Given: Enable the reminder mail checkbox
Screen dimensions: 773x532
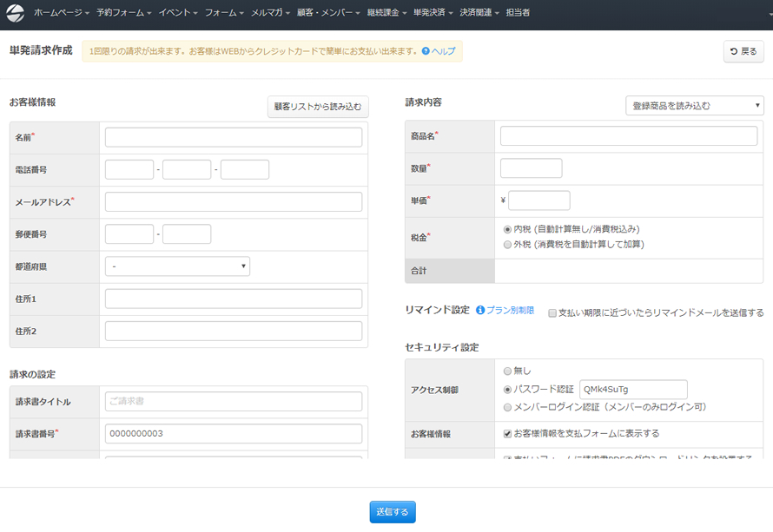Looking at the screenshot, I should [552, 313].
